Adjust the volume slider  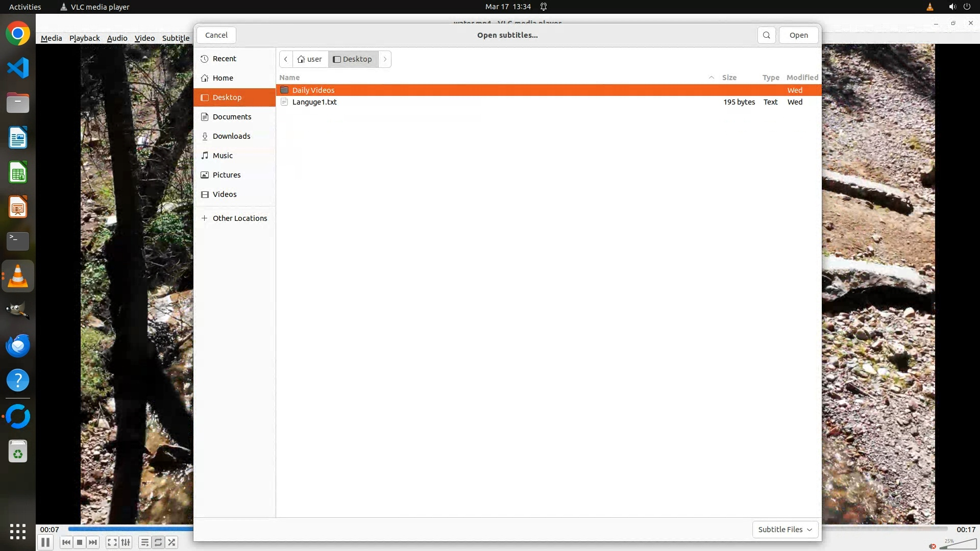[x=958, y=545]
